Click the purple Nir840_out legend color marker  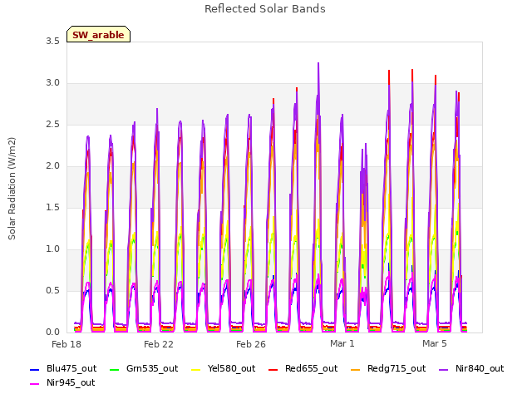click(x=444, y=369)
